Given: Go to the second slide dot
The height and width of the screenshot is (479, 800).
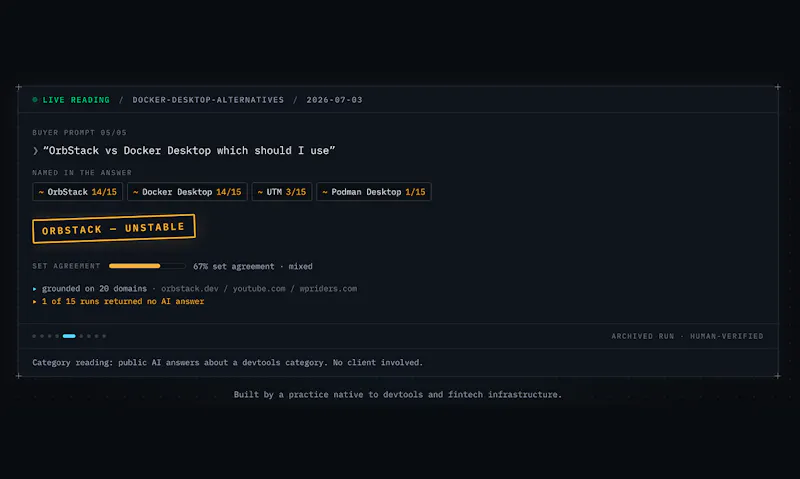Looking at the screenshot, I should (x=42, y=336).
